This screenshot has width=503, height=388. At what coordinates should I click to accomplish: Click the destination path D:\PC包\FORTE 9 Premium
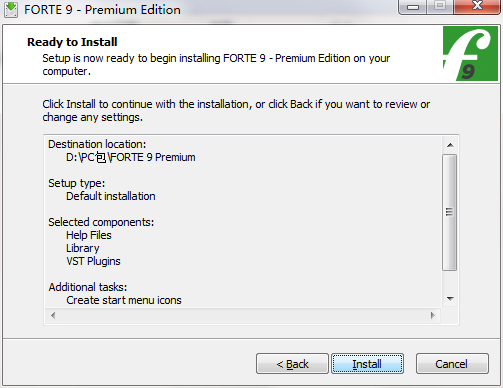pos(131,157)
